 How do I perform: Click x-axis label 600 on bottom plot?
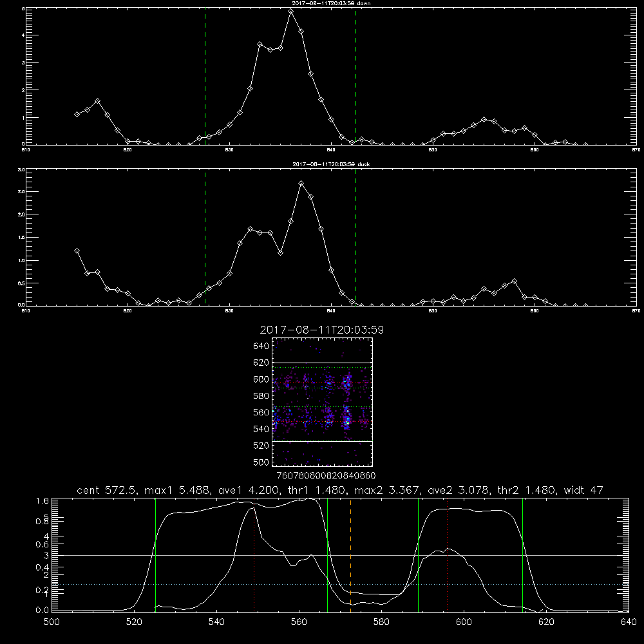(464, 622)
